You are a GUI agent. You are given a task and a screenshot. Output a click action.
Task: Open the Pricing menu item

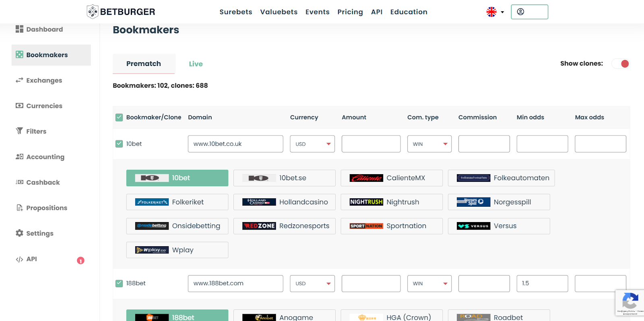pos(350,12)
